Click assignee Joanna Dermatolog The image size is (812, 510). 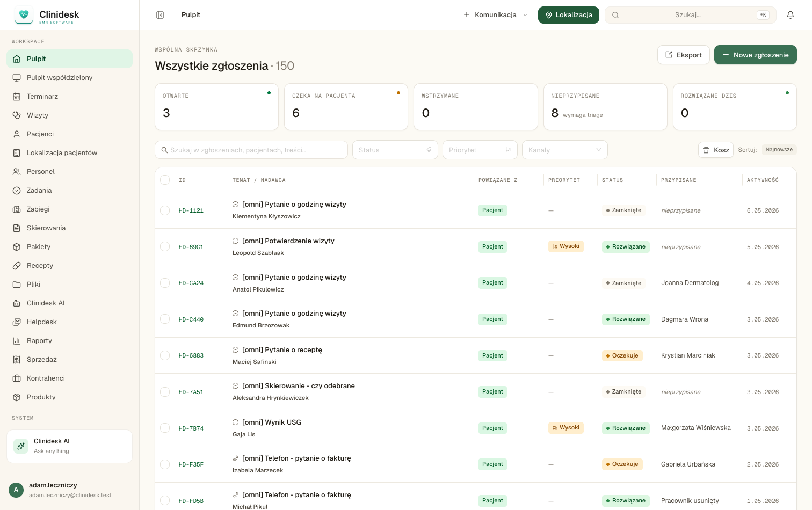tap(690, 283)
